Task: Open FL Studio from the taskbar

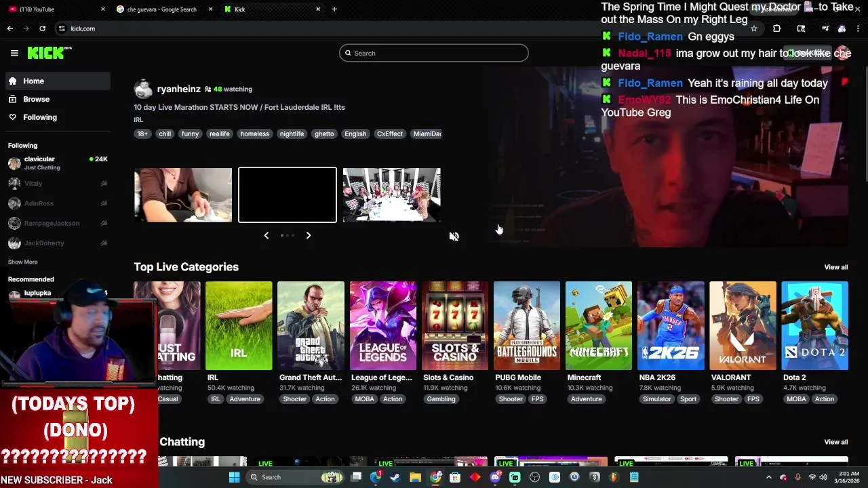Action: tap(614, 477)
